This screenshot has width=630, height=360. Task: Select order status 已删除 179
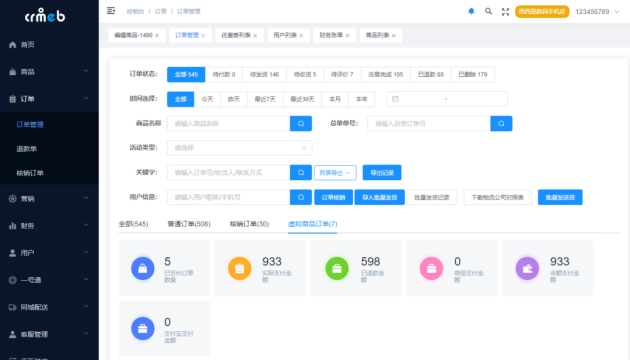click(x=473, y=74)
